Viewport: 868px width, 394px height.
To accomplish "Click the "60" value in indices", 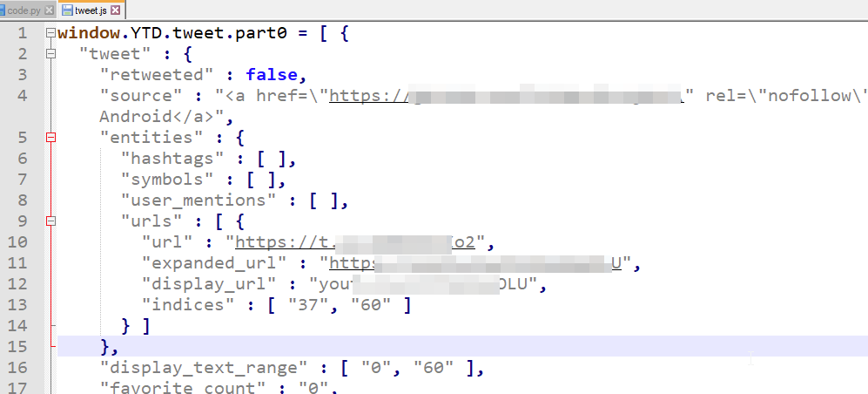I will [371, 305].
